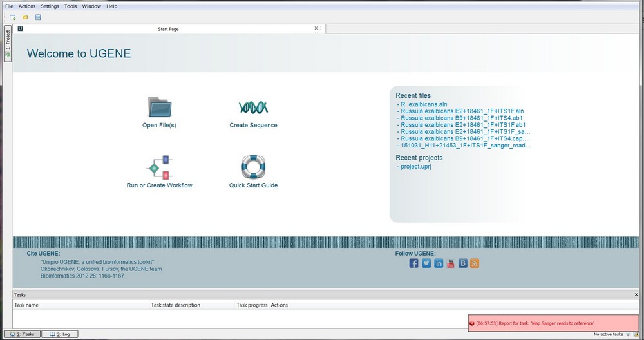Click the status bar icon beside No active tasks
This screenshot has height=340, width=644.
tap(629, 334)
